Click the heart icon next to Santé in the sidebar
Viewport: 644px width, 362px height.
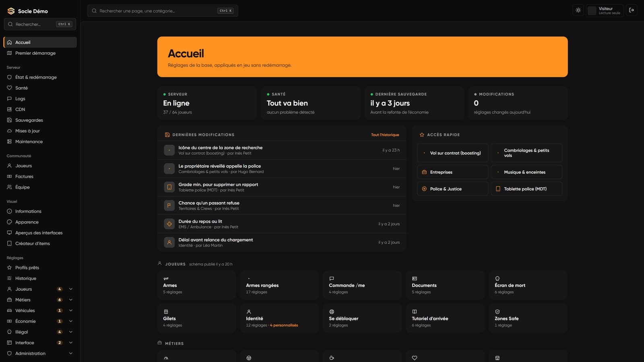coord(9,88)
